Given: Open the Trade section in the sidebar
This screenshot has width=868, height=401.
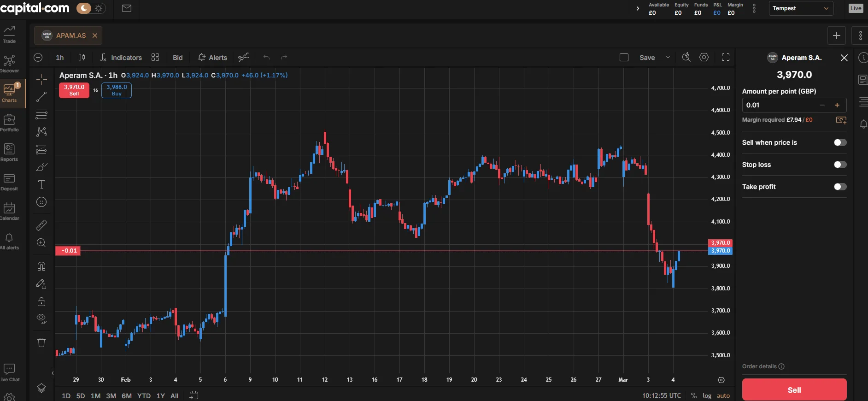Looking at the screenshot, I should pos(9,34).
